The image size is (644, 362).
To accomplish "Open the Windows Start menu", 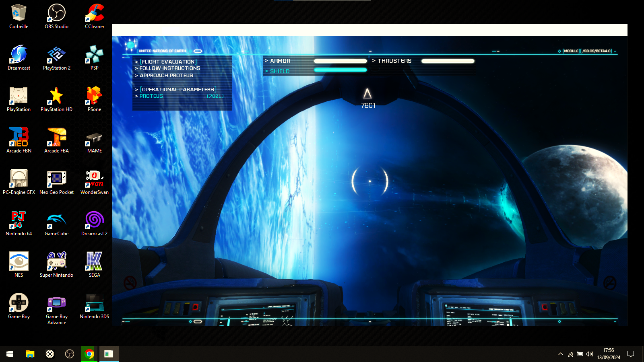I will pos(10,354).
